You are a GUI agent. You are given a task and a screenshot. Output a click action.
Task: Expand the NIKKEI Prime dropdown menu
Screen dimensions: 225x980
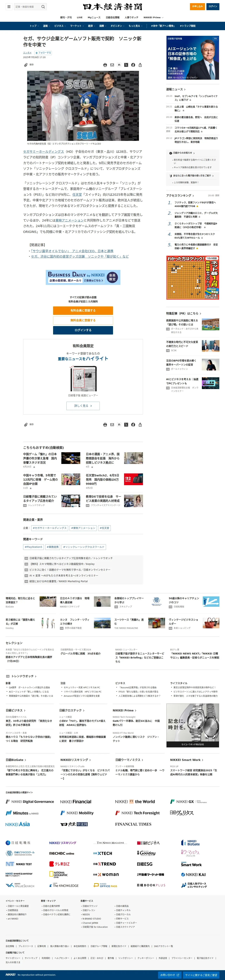pos(154,17)
